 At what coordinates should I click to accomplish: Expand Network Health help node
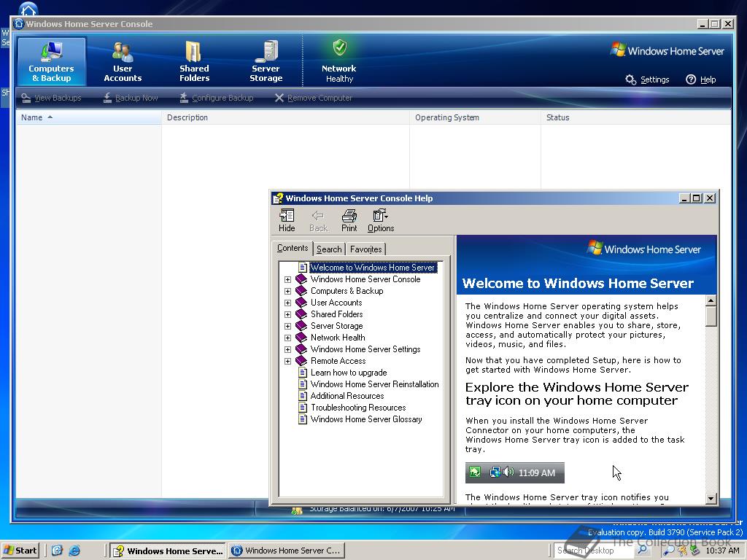(x=287, y=338)
